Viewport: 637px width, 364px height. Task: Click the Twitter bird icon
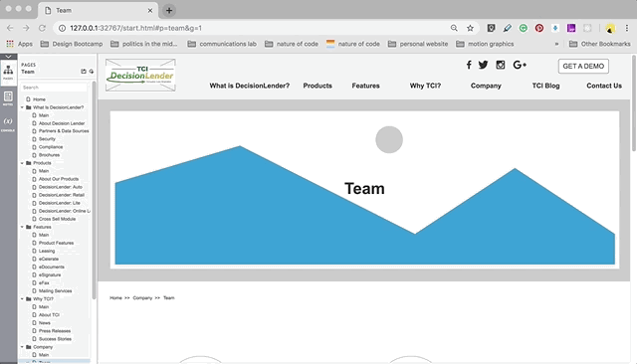coord(483,65)
